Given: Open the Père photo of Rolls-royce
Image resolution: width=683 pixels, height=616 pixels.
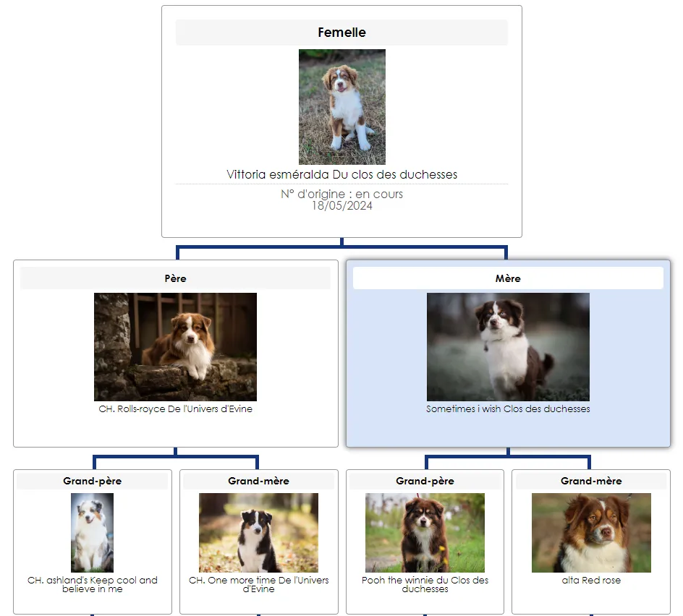Looking at the screenshot, I should click(176, 347).
